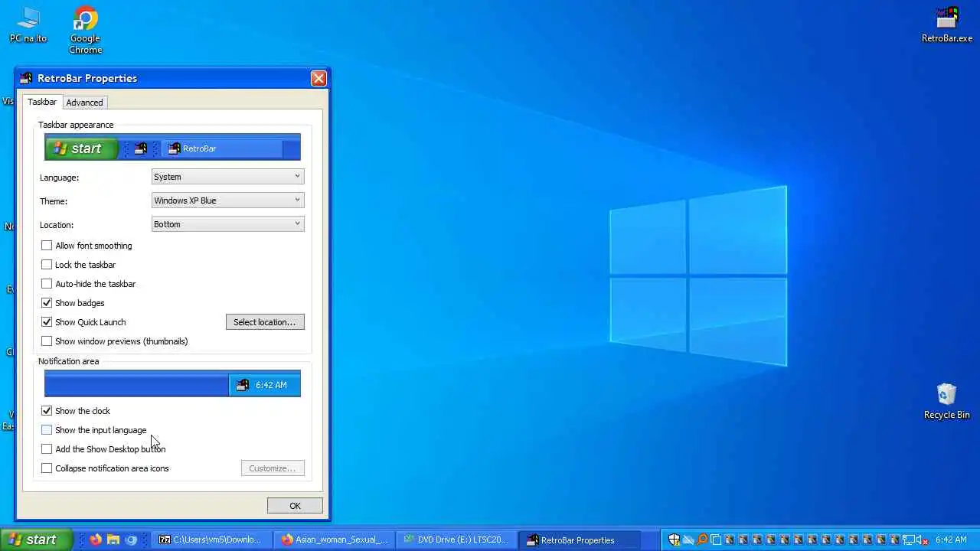
Task: Click the 6:42 AM taskbar clock
Action: [x=951, y=540]
